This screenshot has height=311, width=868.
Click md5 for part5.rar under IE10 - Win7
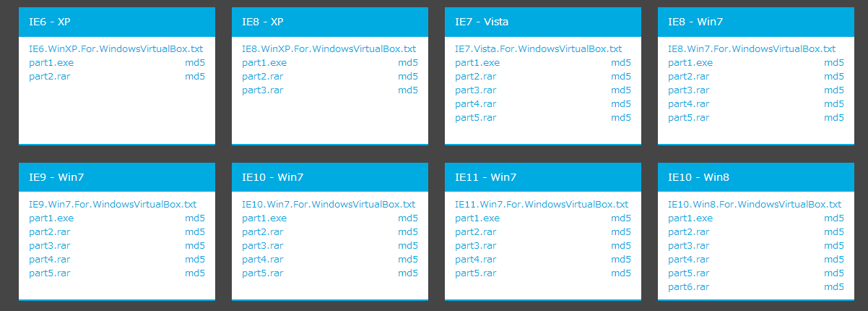coord(408,273)
